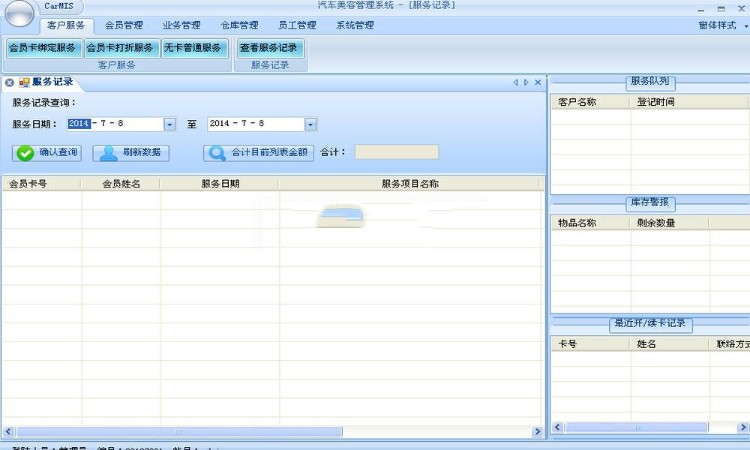Image resolution: width=750 pixels, height=450 pixels.
Task: Click the 合计 total amount field
Action: (x=397, y=152)
